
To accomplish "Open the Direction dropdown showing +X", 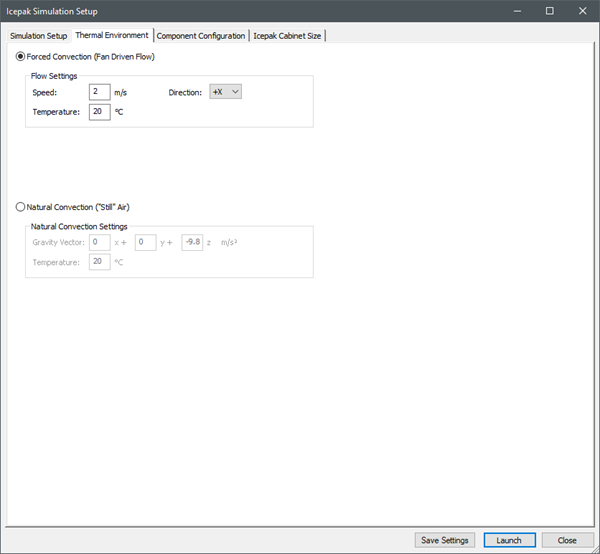I will [225, 92].
